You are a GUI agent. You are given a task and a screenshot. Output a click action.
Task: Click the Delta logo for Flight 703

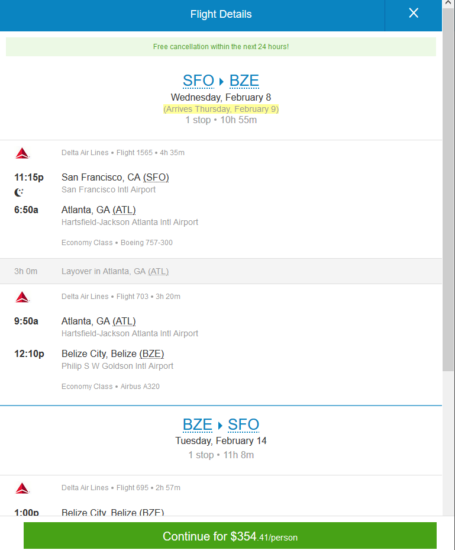pos(22,297)
